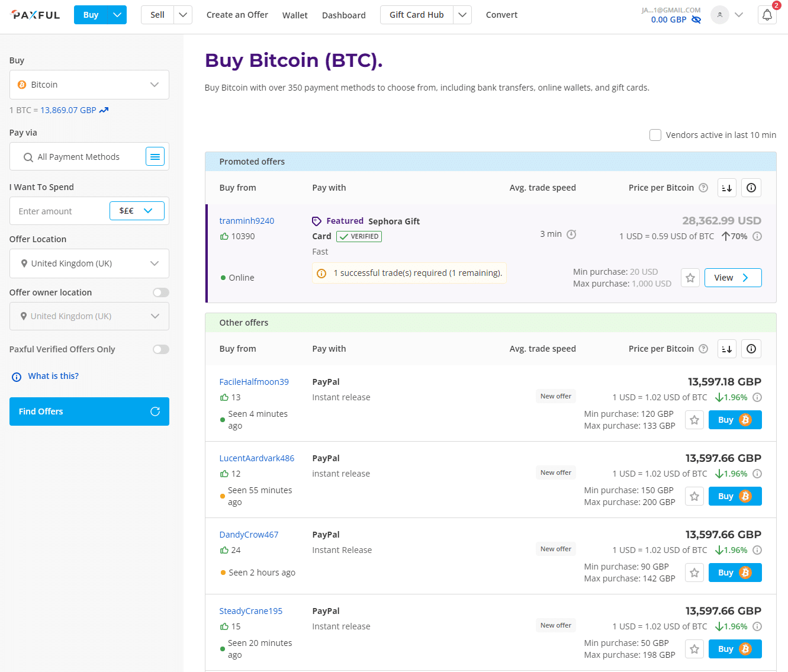Click help icon next to promoted Price per Bitcoin

(703, 188)
